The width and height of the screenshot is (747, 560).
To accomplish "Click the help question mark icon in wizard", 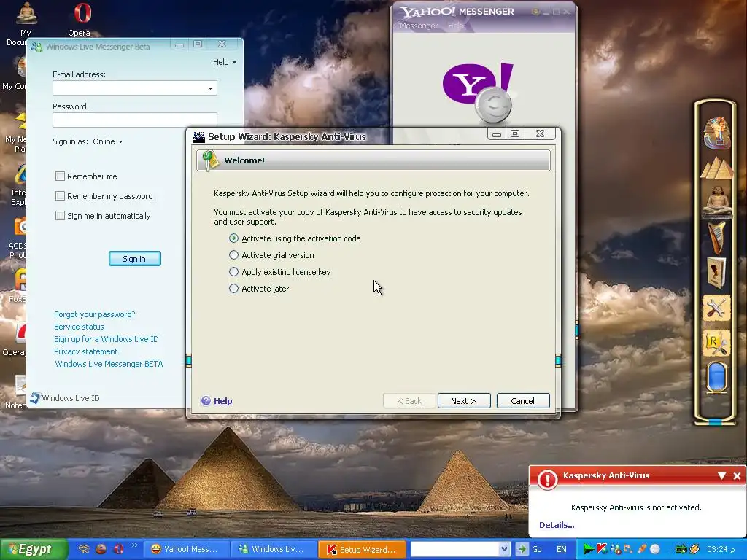I will click(x=206, y=401).
